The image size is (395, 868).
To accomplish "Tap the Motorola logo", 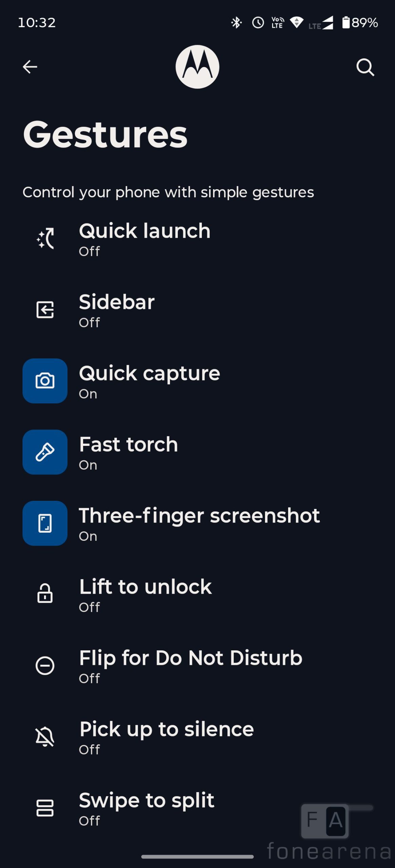I will (x=197, y=67).
